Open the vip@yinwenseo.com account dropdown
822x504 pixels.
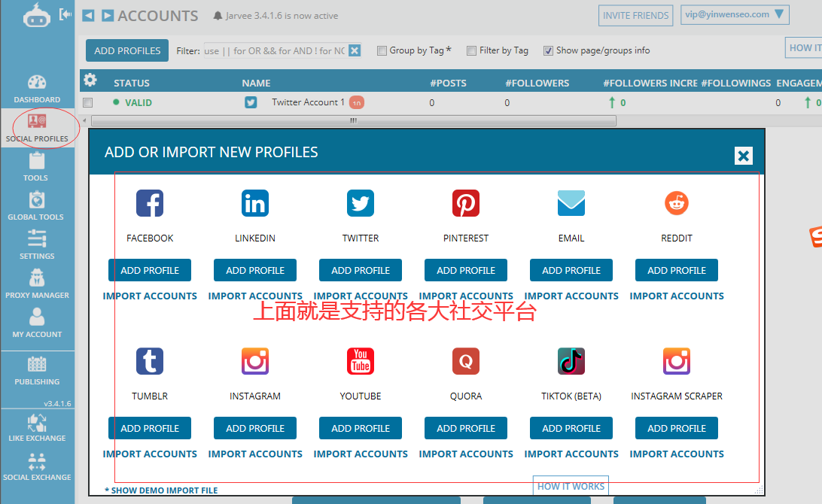pyautogui.click(x=734, y=14)
